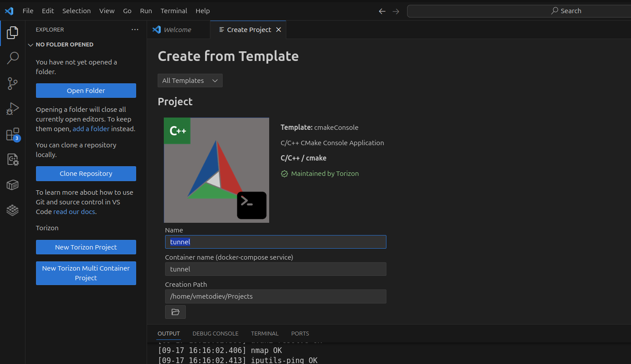
Task: Follow the 'add a folder' link
Action: (x=91, y=129)
